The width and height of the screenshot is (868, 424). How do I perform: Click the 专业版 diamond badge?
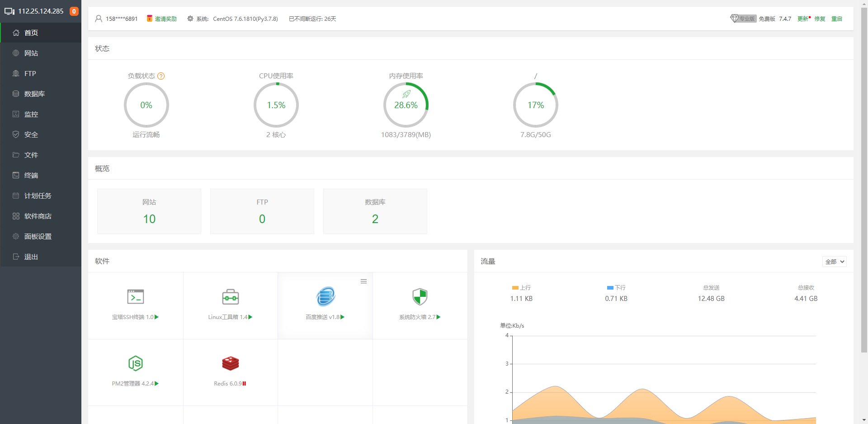743,19
